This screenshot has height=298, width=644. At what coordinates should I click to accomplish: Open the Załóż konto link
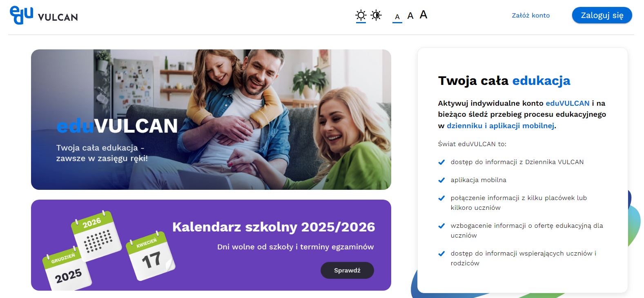tap(530, 16)
